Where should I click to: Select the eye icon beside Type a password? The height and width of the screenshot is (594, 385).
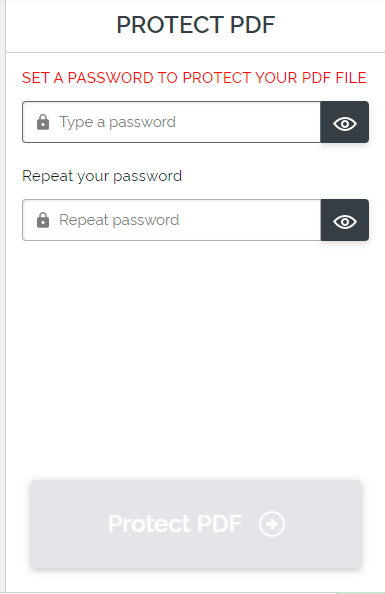(344, 123)
